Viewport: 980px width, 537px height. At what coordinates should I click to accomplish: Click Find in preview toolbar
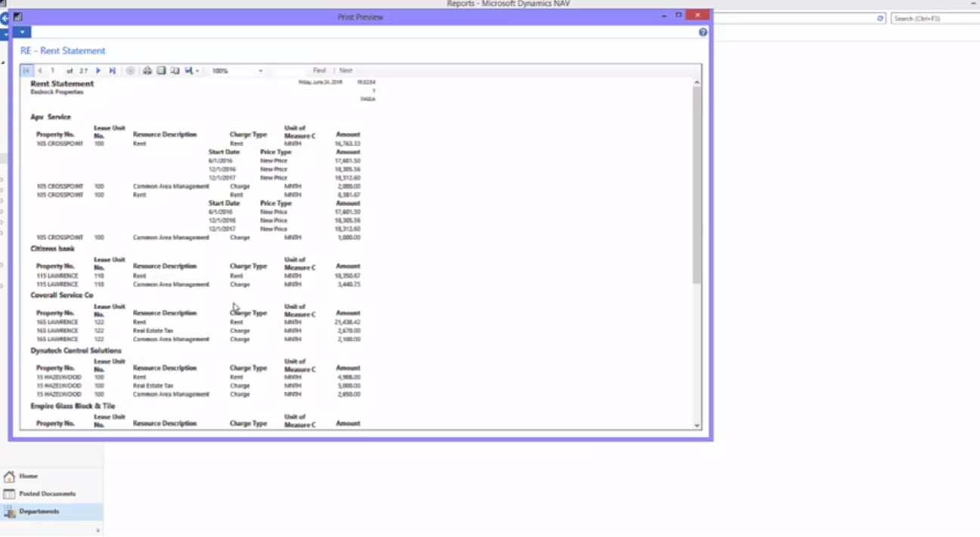pyautogui.click(x=320, y=71)
